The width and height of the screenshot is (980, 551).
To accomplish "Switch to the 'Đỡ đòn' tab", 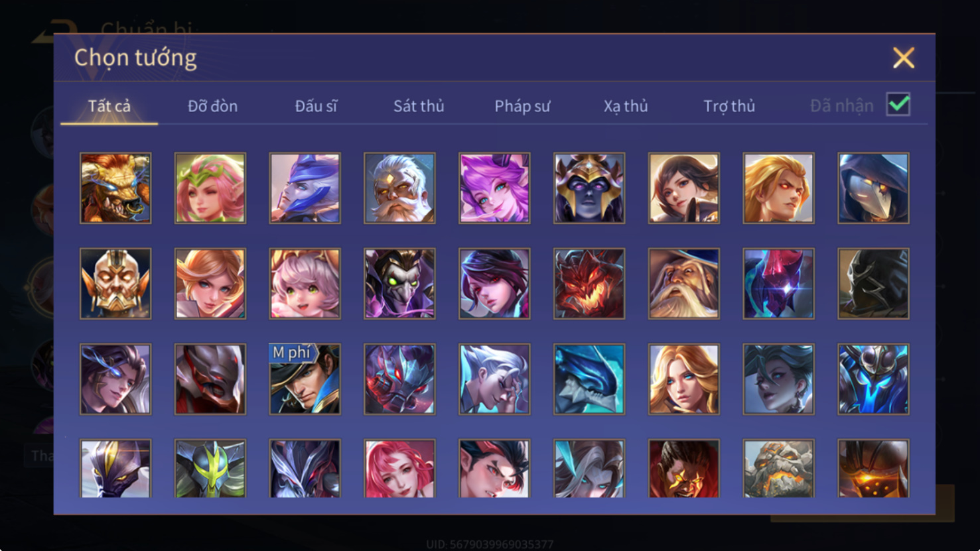I will [x=212, y=106].
